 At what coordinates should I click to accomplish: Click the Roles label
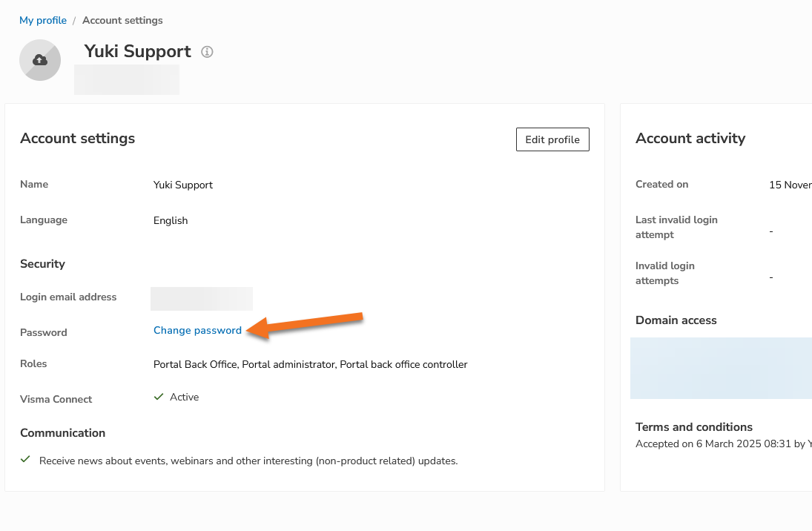pyautogui.click(x=33, y=363)
